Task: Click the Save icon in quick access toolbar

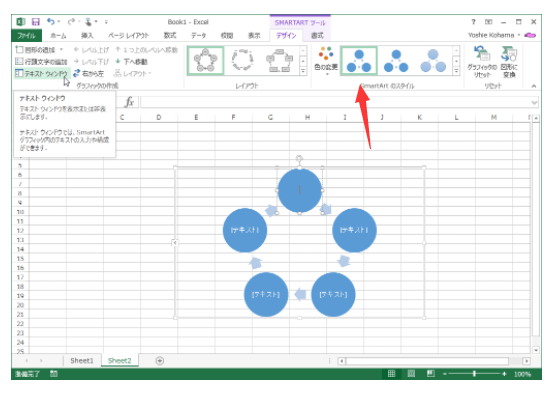Action: pos(35,22)
